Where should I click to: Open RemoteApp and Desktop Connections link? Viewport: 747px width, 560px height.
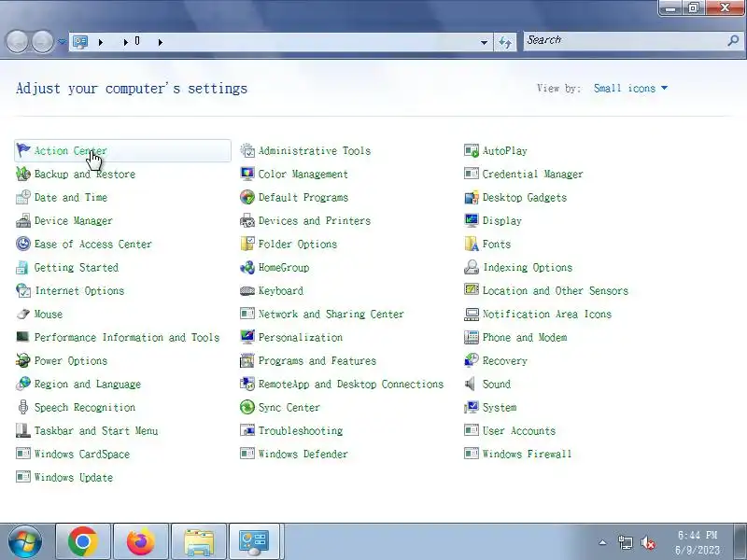(x=351, y=385)
